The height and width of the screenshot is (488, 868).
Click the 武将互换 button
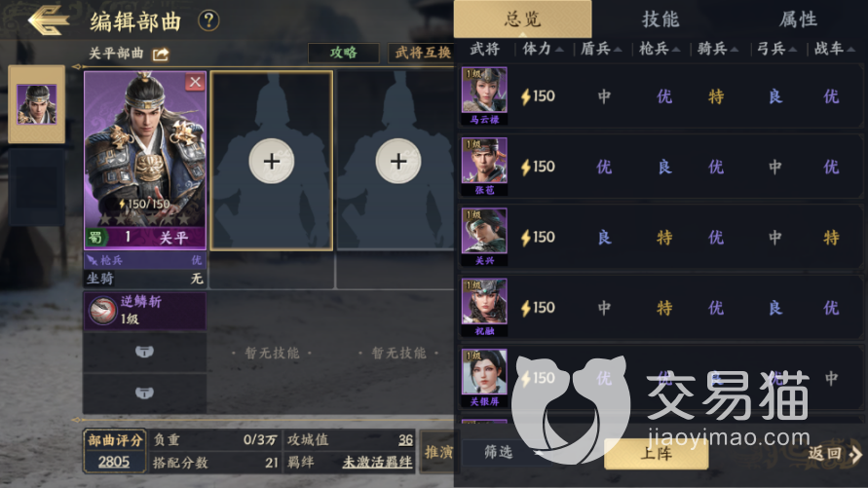tap(421, 53)
